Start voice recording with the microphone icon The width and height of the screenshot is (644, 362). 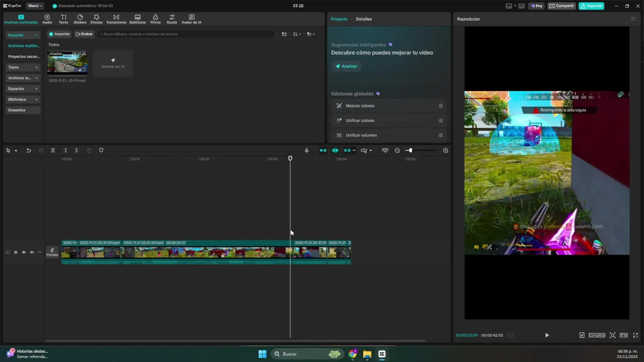tap(306, 150)
